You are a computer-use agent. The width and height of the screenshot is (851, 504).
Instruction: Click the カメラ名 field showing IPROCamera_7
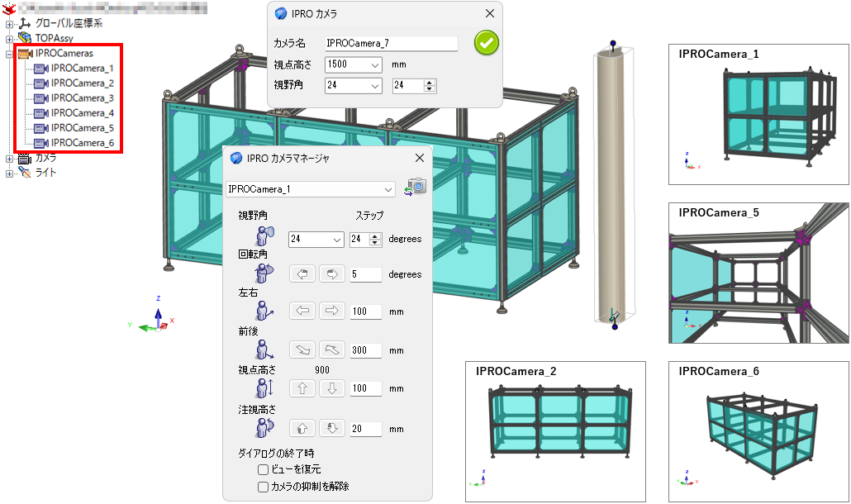[x=391, y=44]
